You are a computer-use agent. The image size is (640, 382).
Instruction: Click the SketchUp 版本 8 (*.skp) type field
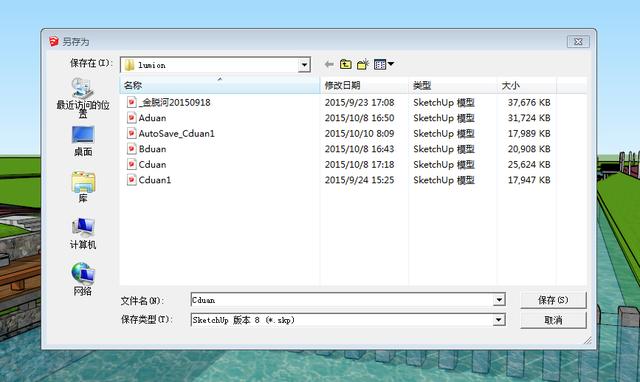coord(348,320)
